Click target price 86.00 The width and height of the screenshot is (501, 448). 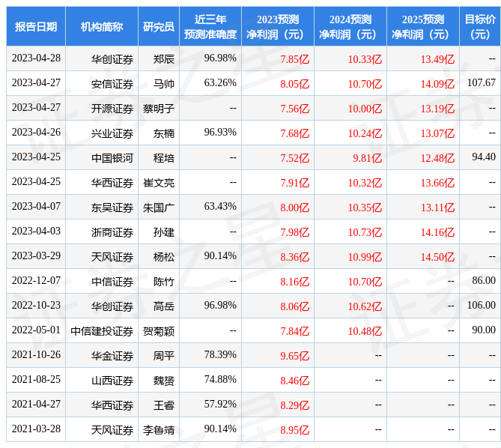(x=484, y=280)
